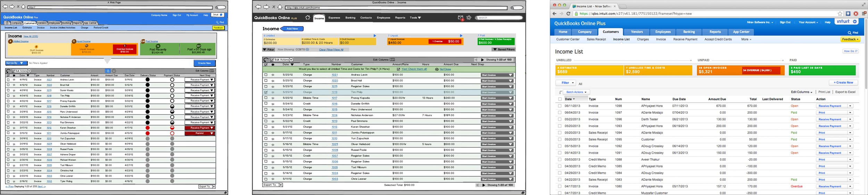Image resolution: width=868 pixels, height=195 pixels.
Task: Check the invoice 1098 row checkbox in right window
Action: pyautogui.click(x=560, y=106)
